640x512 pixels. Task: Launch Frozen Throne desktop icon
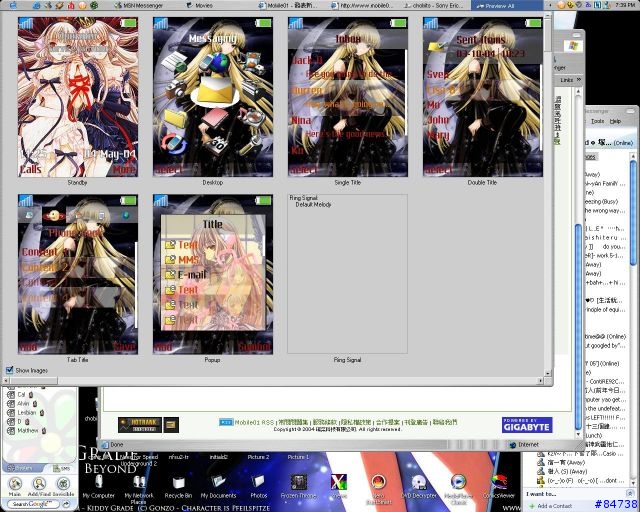[298, 487]
